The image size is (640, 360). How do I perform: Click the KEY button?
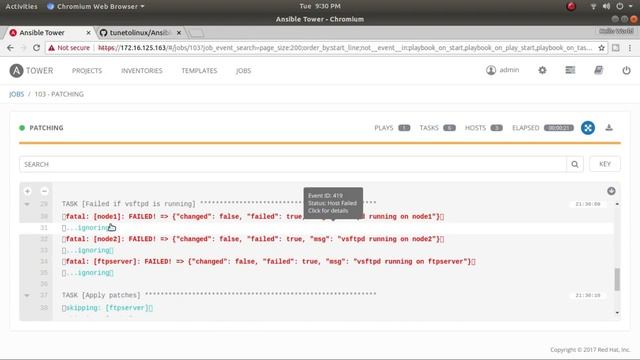click(x=605, y=164)
